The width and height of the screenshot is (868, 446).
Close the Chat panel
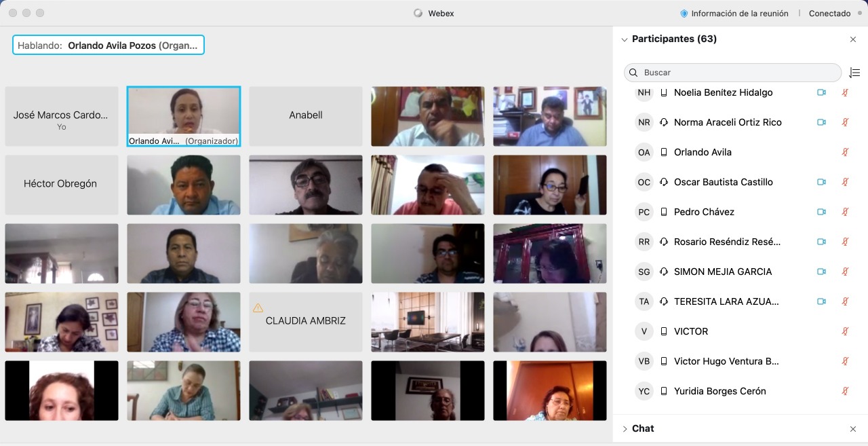[x=853, y=429]
